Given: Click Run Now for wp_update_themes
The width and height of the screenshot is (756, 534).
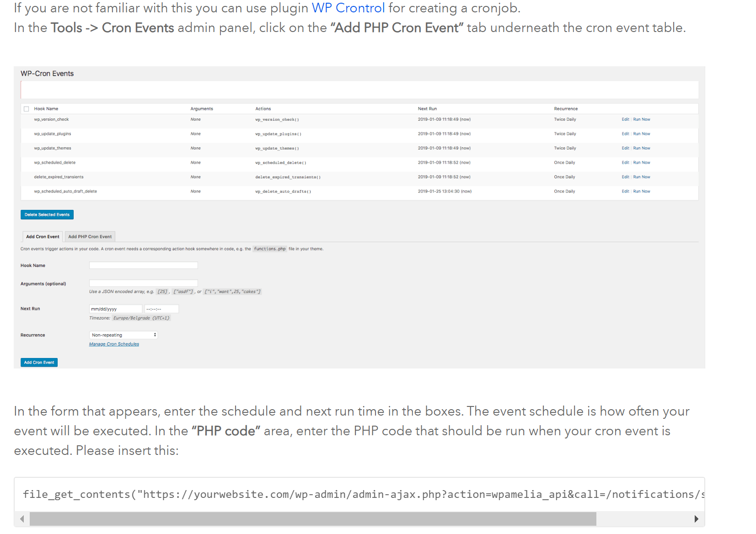Looking at the screenshot, I should 641,148.
